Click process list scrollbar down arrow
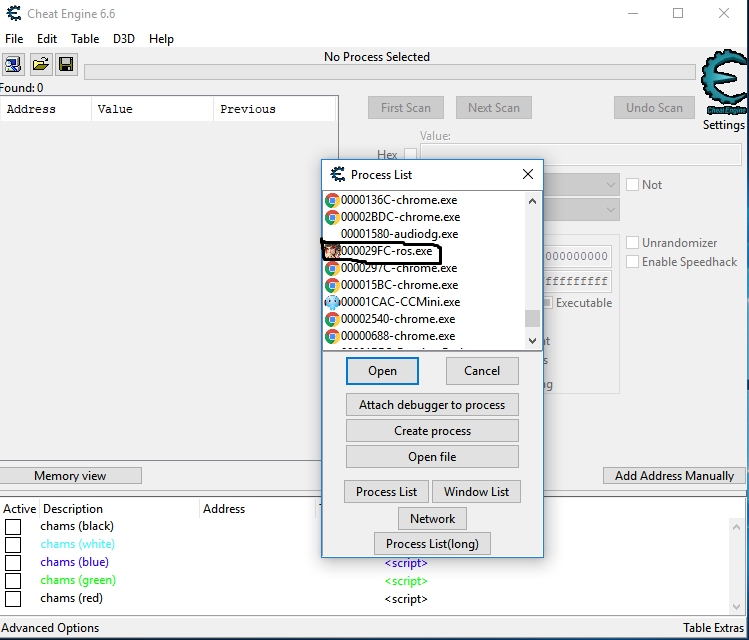 (533, 341)
